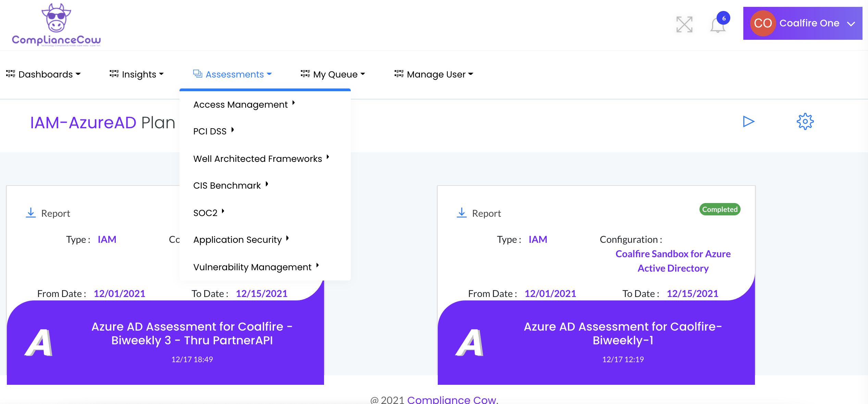Screen dimensions: 868x404
Task: Choose CIS Benchmark from the menu
Action: pos(227,186)
